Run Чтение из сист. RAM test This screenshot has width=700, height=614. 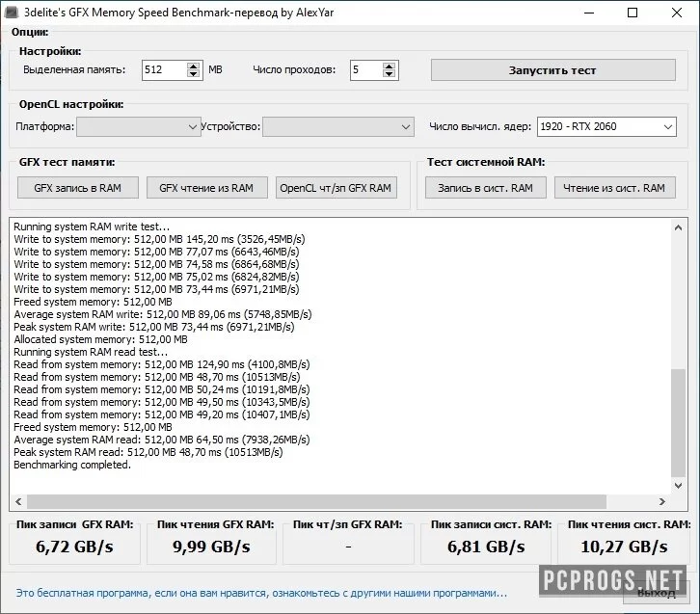point(615,188)
